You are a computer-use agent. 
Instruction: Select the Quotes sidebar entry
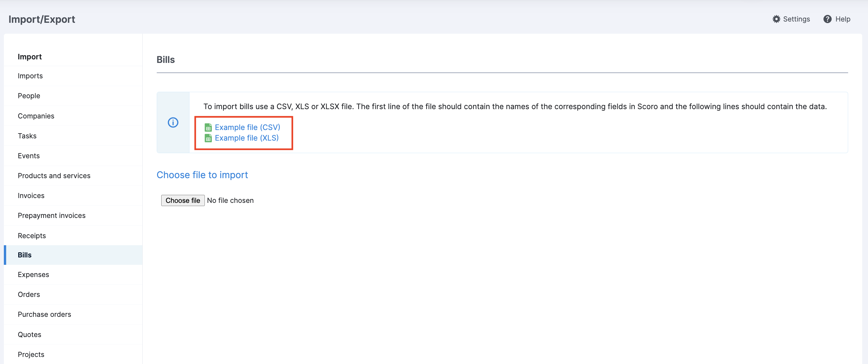(x=29, y=334)
